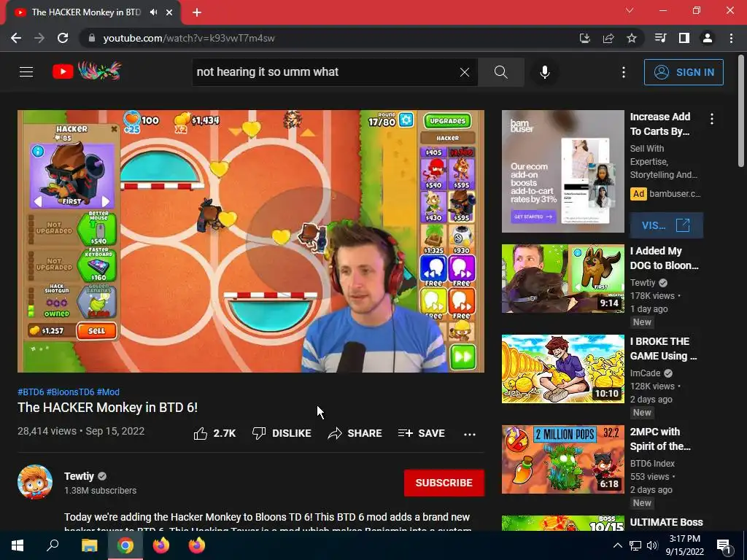Click ImCade channel name

(x=645, y=373)
